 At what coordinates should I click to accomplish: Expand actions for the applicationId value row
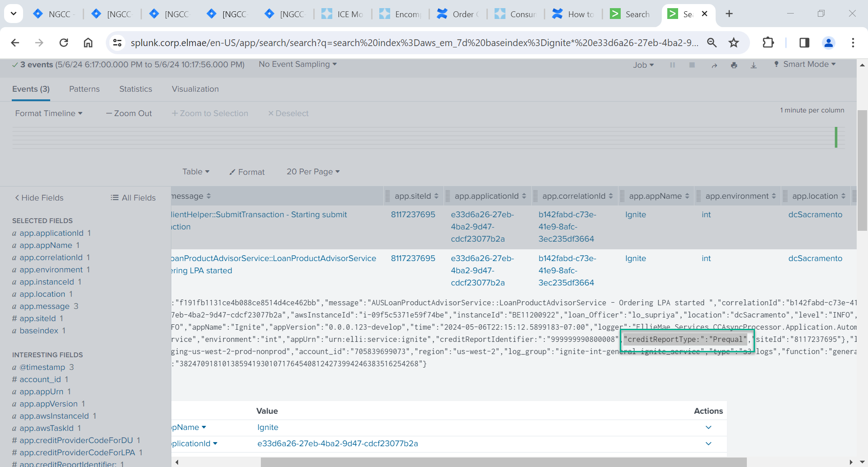[708, 444]
